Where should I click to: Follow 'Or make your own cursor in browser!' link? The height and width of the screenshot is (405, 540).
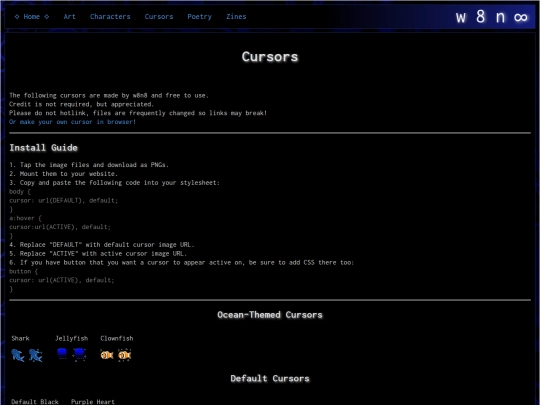pos(72,122)
